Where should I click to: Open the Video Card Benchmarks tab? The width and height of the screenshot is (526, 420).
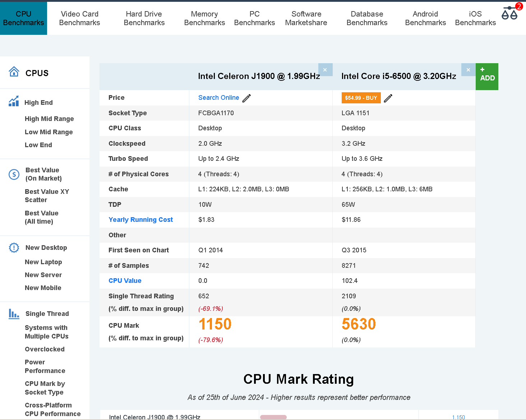79,18
